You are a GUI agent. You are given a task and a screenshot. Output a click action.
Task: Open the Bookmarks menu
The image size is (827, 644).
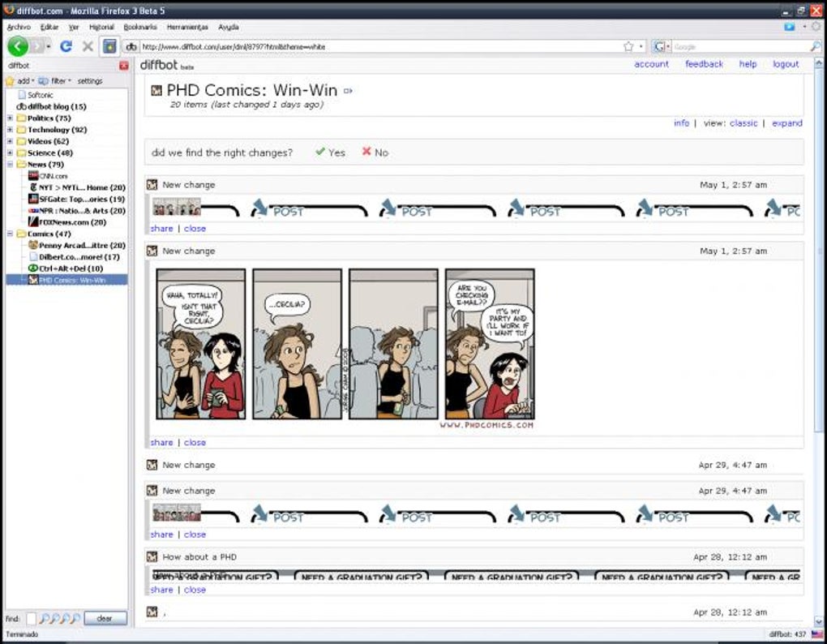click(x=140, y=27)
